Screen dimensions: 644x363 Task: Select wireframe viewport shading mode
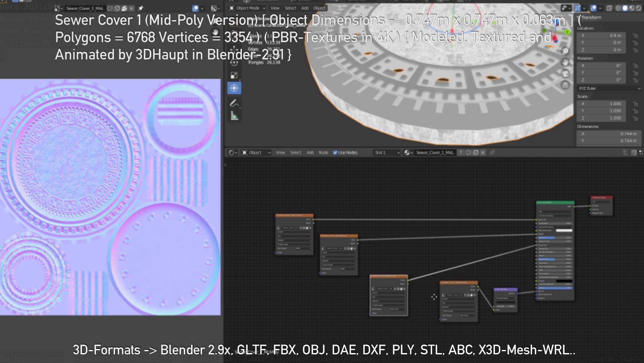click(x=618, y=8)
